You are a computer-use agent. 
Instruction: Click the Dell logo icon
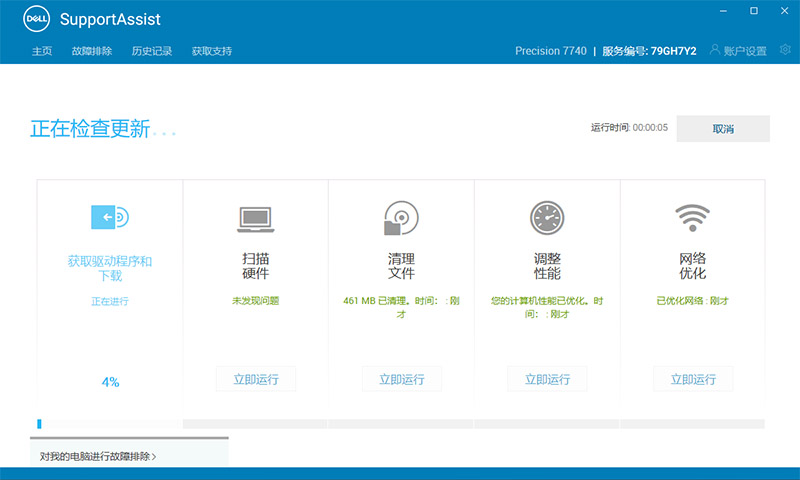(36, 19)
